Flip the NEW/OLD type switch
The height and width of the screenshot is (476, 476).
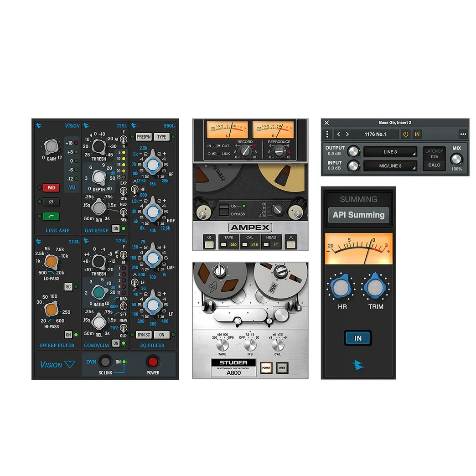[x=124, y=328]
